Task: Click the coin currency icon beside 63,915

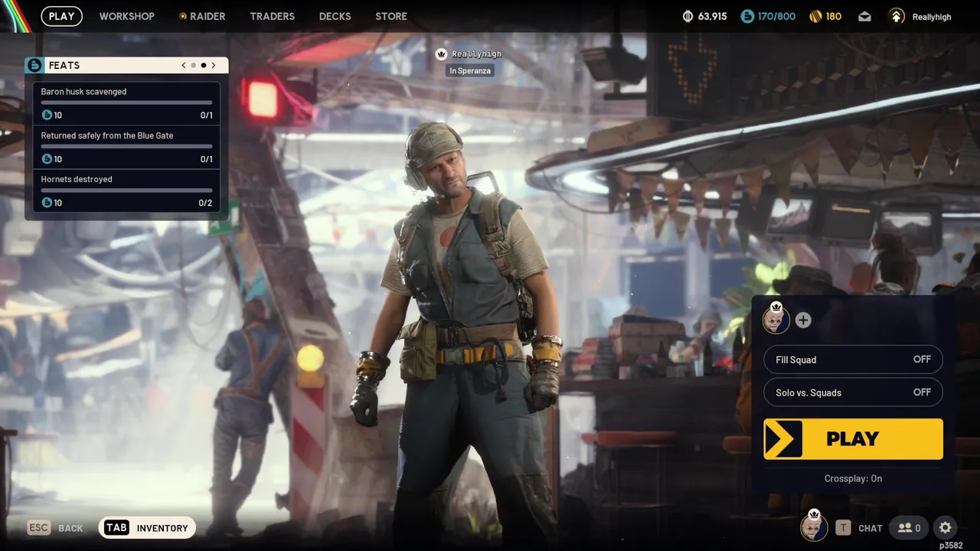Action: coord(688,16)
